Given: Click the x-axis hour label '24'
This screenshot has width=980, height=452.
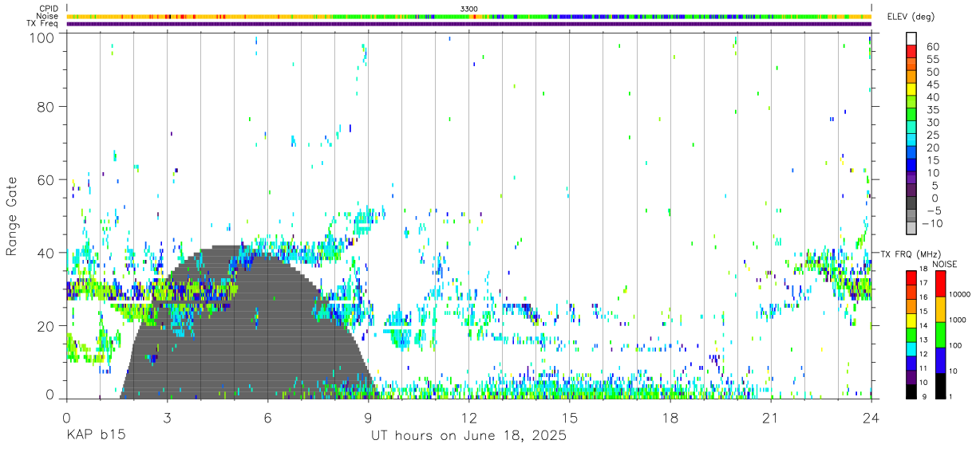Looking at the screenshot, I should tap(871, 418).
